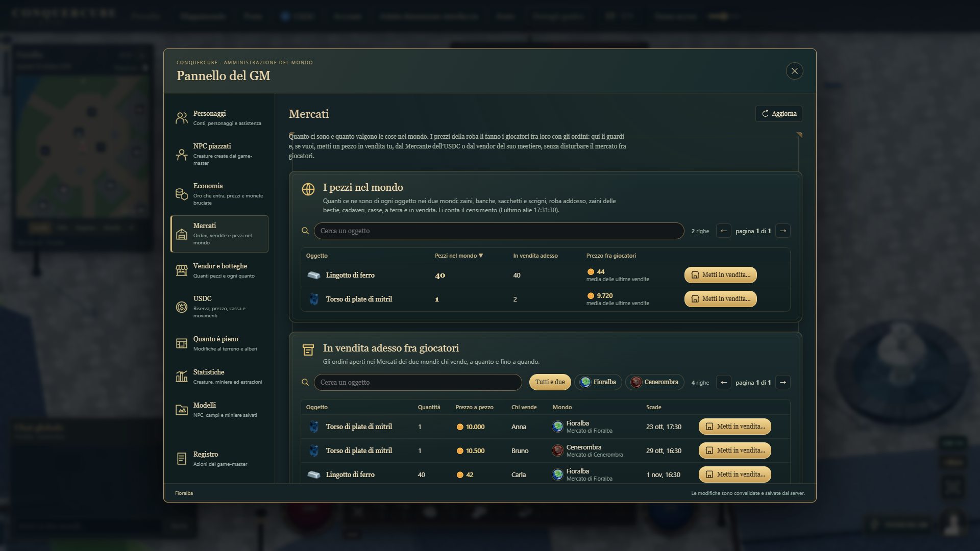Click price 44 of Lingotto di ferro
Viewport: 980px width, 551px height.
coord(600,271)
